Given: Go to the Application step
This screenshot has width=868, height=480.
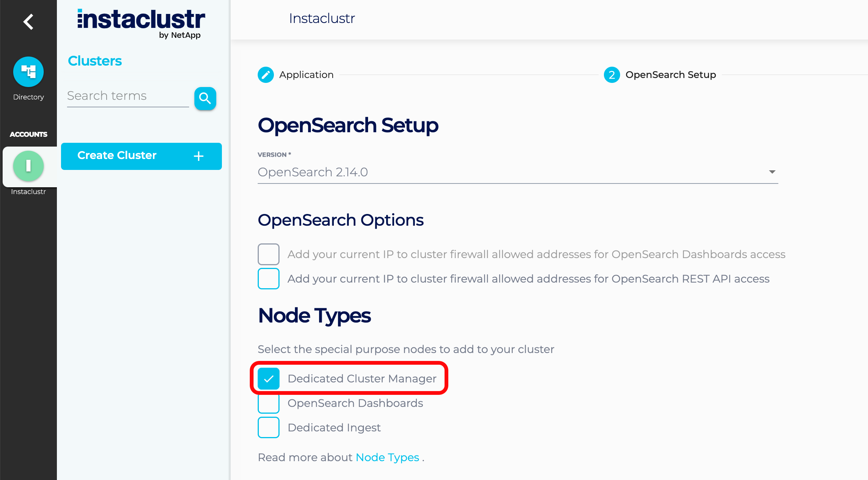Looking at the screenshot, I should point(306,75).
